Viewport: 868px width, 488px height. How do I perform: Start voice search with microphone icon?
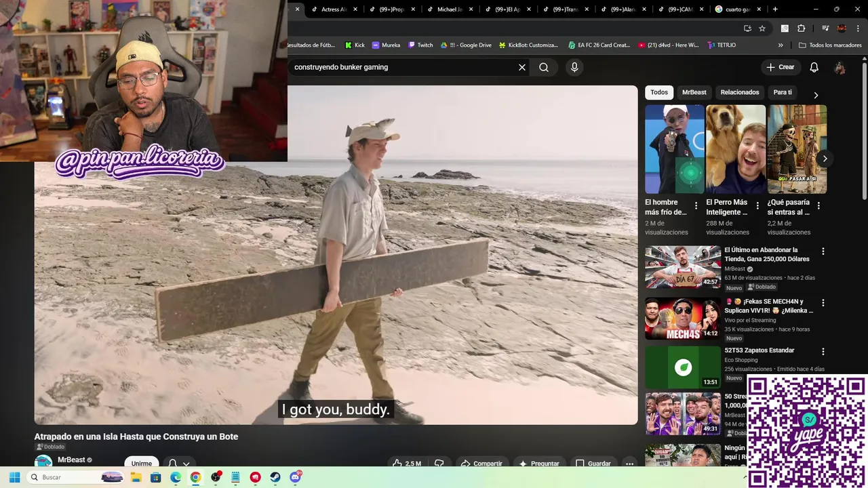pos(574,67)
